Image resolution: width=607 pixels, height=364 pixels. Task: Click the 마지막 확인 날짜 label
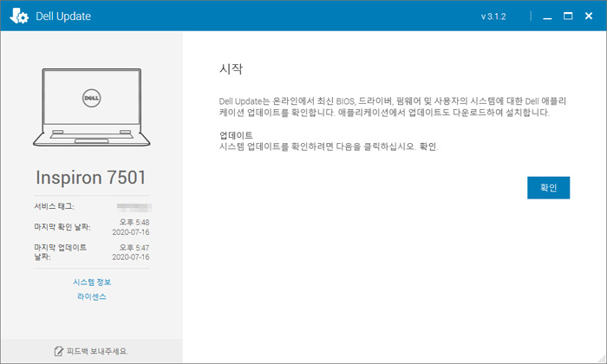pyautogui.click(x=62, y=227)
